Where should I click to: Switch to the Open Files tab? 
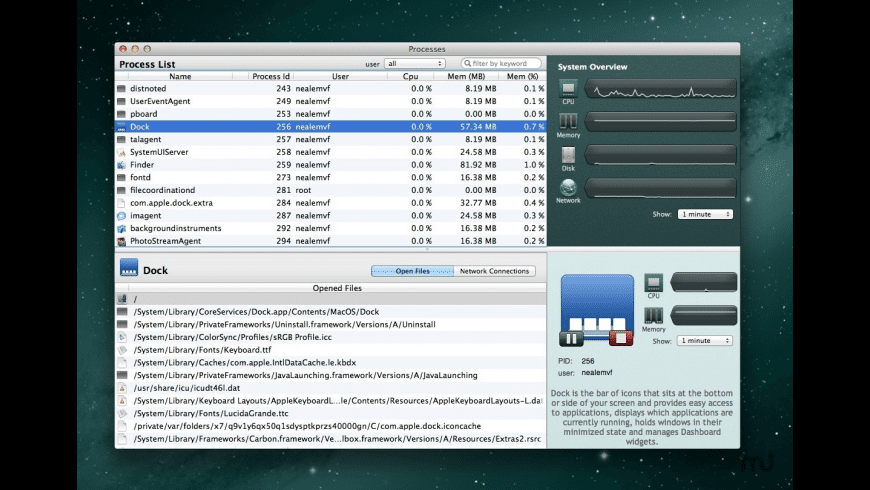point(412,271)
